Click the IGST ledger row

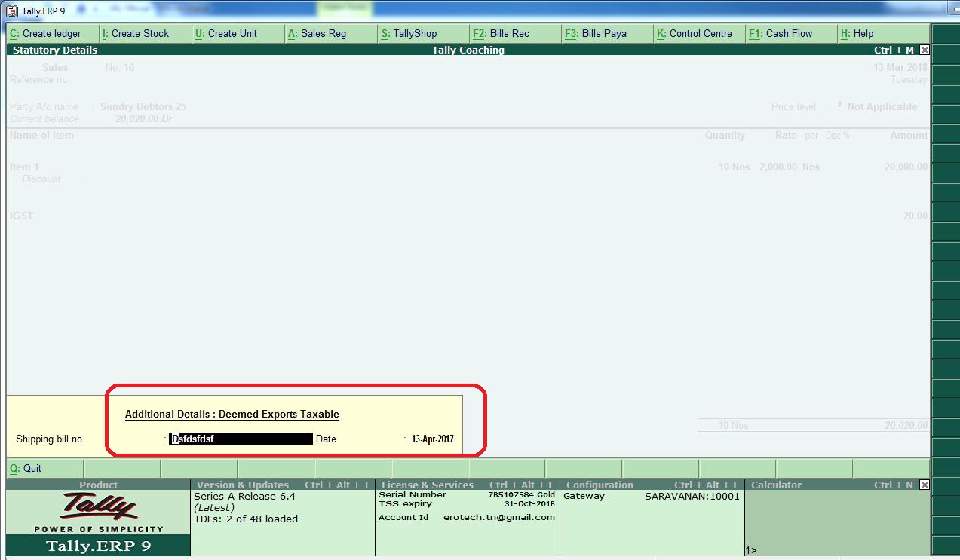tap(21, 216)
